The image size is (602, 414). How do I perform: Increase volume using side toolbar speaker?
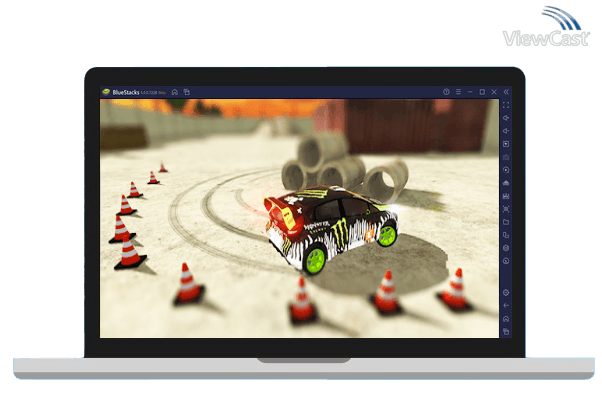pyautogui.click(x=506, y=118)
